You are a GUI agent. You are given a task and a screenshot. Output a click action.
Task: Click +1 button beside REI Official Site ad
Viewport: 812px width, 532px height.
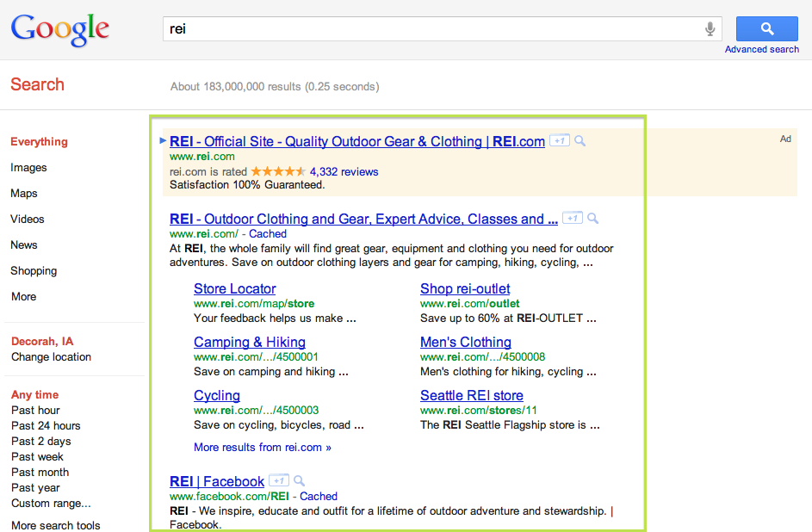pyautogui.click(x=559, y=141)
